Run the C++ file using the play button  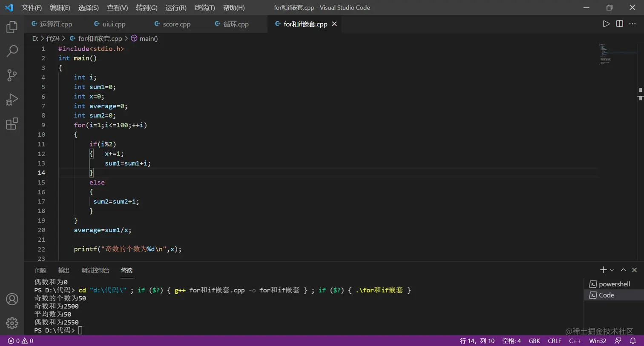point(607,24)
